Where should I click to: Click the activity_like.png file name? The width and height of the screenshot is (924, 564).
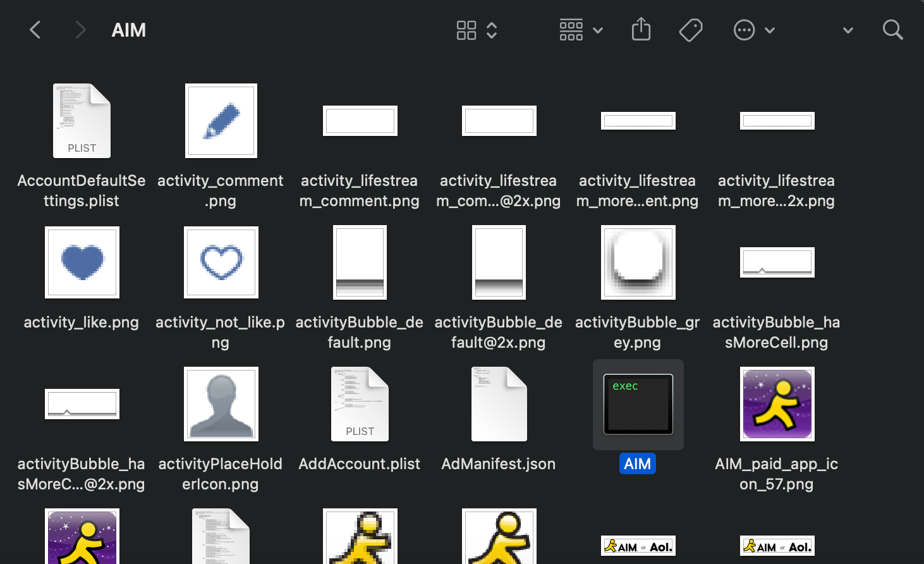[82, 322]
